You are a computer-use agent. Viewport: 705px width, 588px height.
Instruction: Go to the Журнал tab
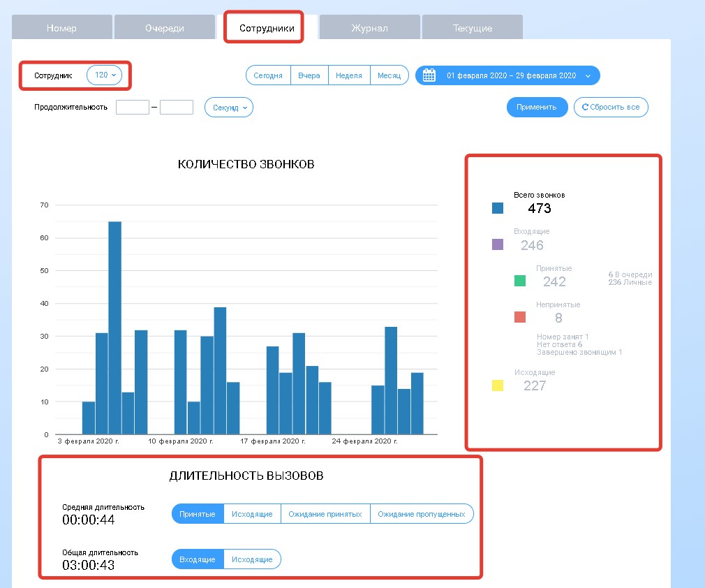point(369,28)
